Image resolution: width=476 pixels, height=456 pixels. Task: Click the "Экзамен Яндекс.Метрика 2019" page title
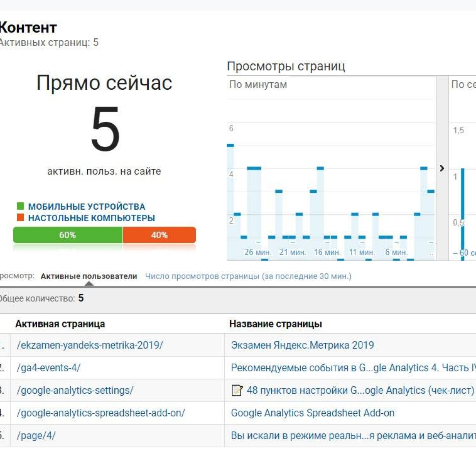pyautogui.click(x=302, y=345)
